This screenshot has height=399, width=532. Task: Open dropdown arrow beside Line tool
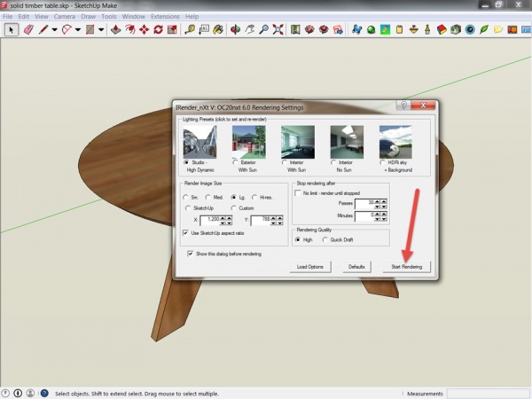[x=55, y=29]
